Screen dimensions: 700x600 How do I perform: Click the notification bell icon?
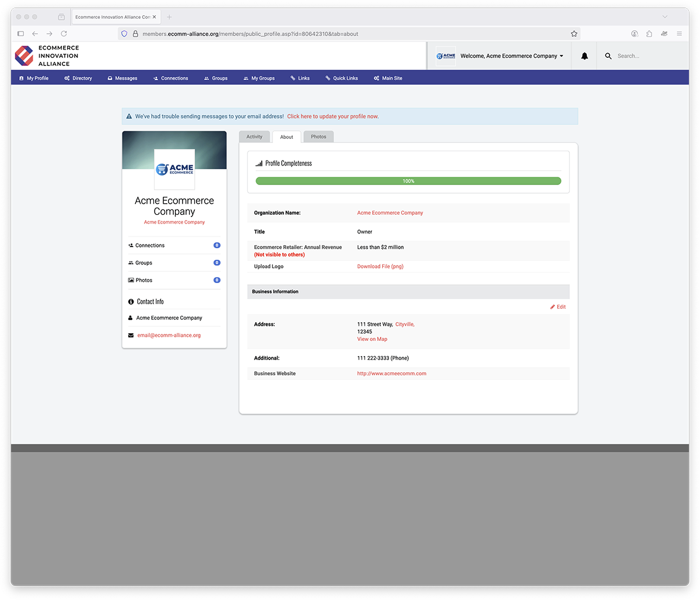point(584,56)
